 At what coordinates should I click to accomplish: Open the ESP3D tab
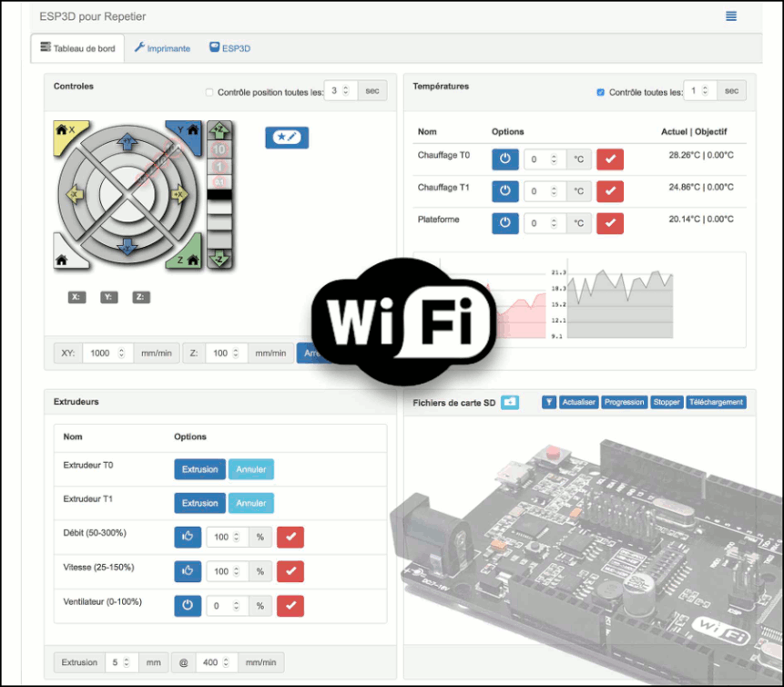tap(230, 48)
